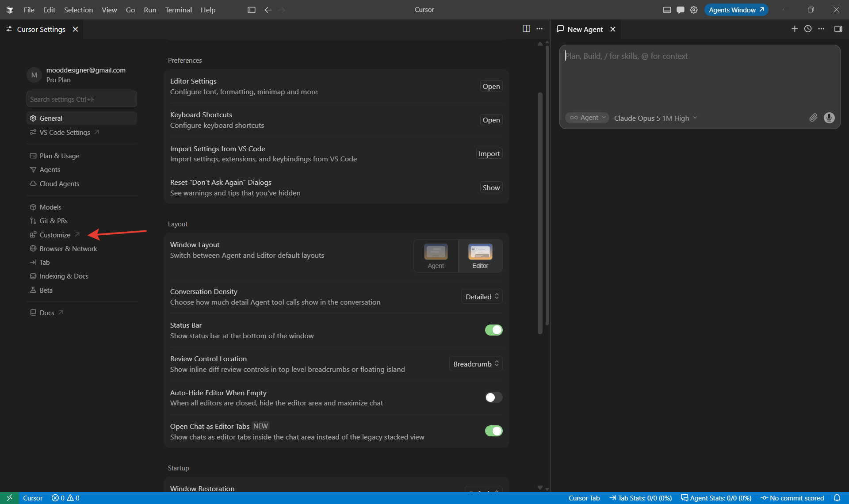Toggle Status Bar switch off
Image resolution: width=849 pixels, height=504 pixels.
click(493, 330)
